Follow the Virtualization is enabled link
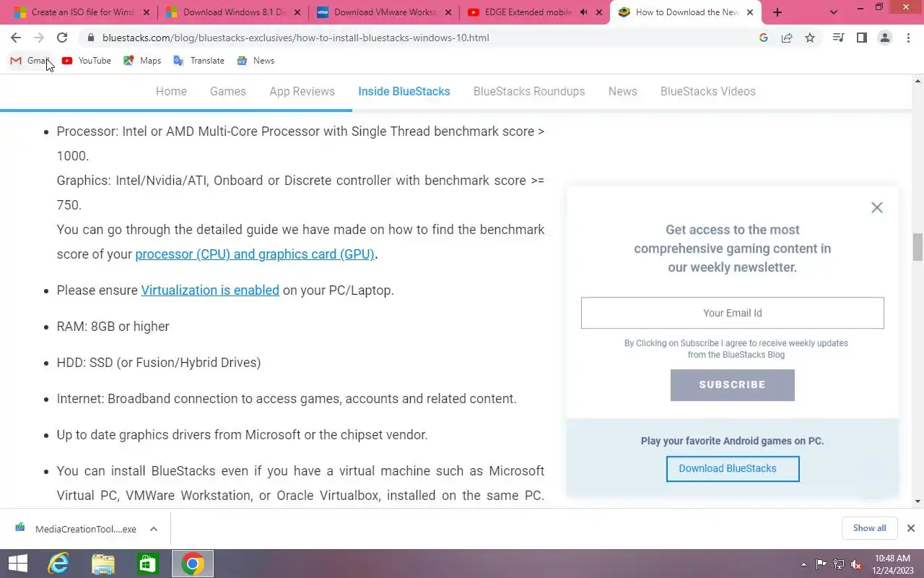This screenshot has height=578, width=924. 210,290
